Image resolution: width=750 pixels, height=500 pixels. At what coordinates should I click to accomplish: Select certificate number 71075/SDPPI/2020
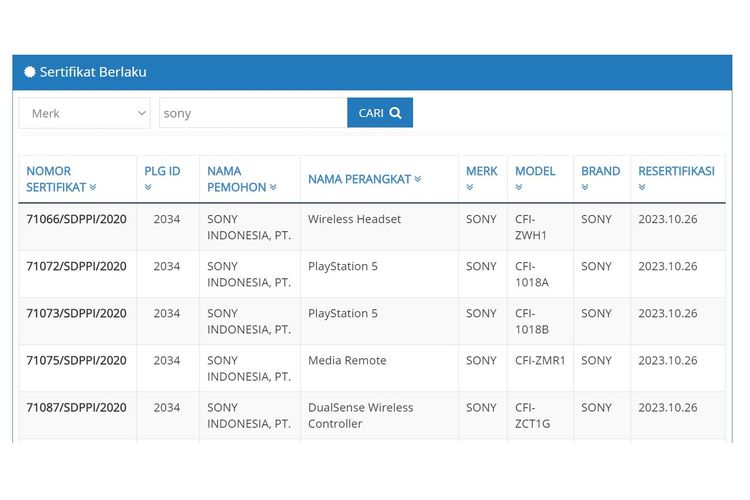tap(77, 361)
